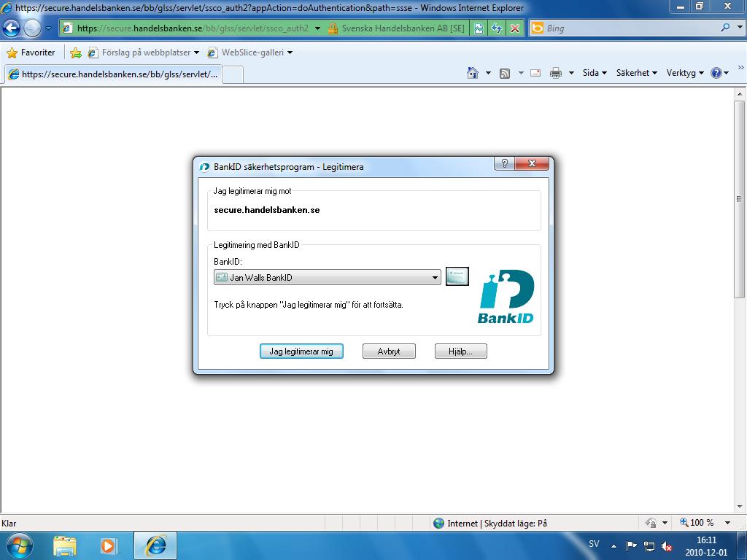Screen dimensions: 747x560
Task: Open Förslag på webbplatser suggestions
Action: [x=144, y=52]
